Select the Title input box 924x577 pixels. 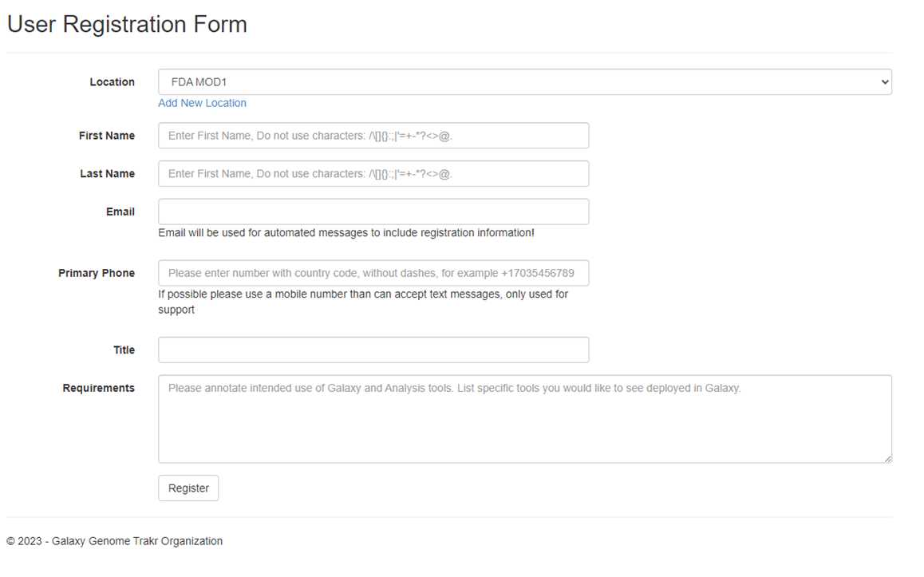click(373, 350)
